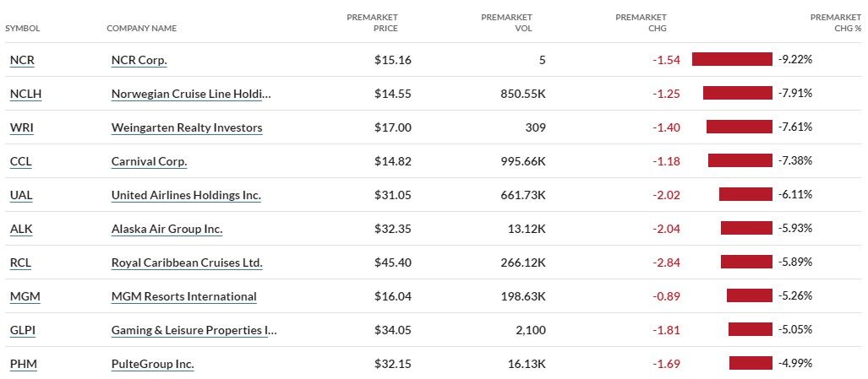This screenshot has width=868, height=379.
Task: Click the ALK symbol link
Action: pyautogui.click(x=21, y=229)
